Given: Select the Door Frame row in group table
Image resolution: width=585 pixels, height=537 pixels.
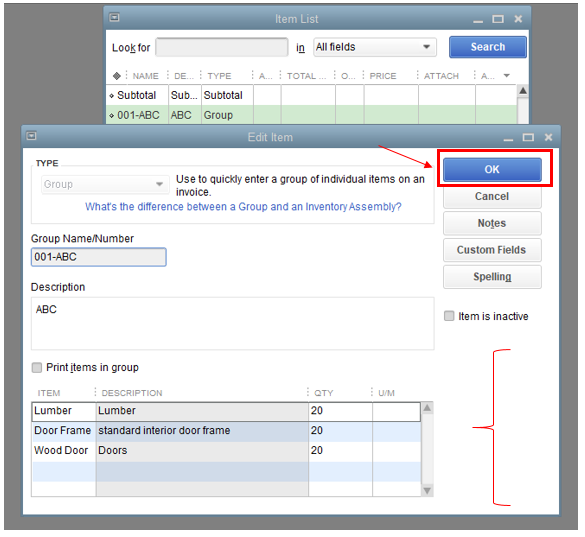Looking at the screenshot, I should [x=226, y=431].
